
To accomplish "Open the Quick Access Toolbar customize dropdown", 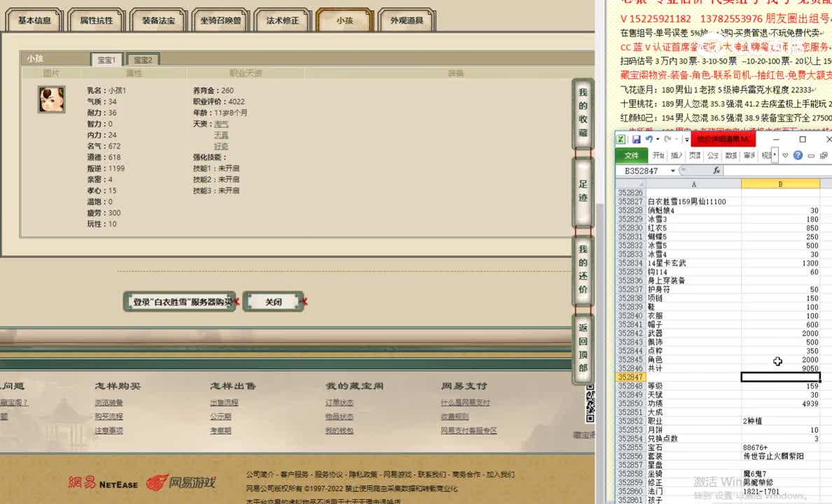I will coord(686,140).
